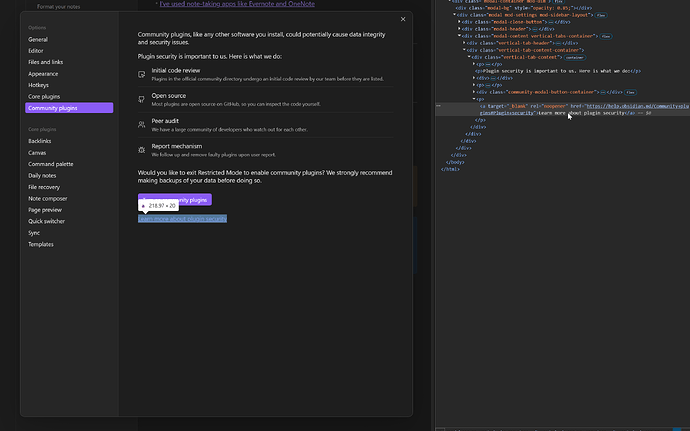Open the Daily notes plugin settings
Viewport: 690px width, 431px height.
44,175
